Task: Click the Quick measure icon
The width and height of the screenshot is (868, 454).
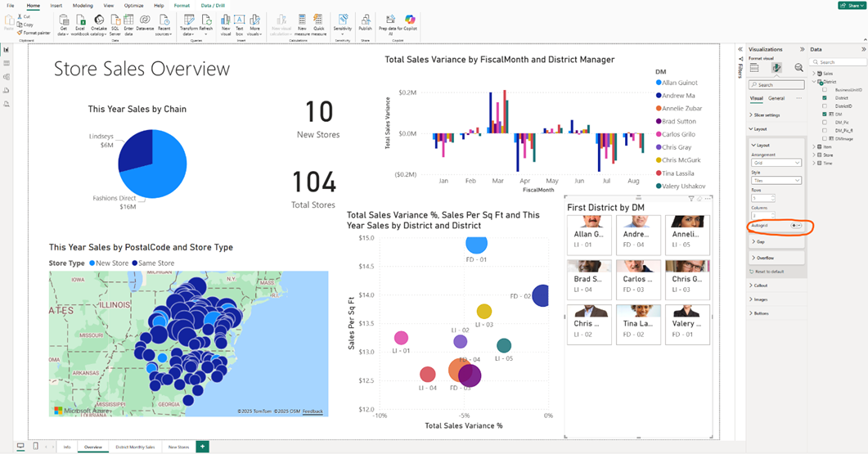Action: point(320,20)
